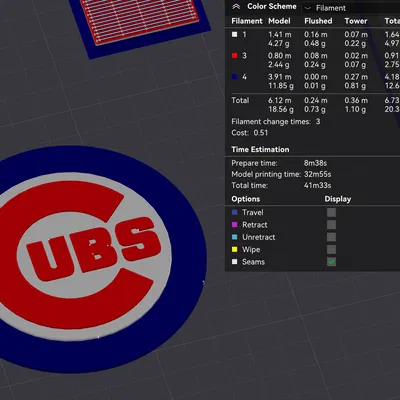
Task: Select the Total row label
Action: click(240, 100)
